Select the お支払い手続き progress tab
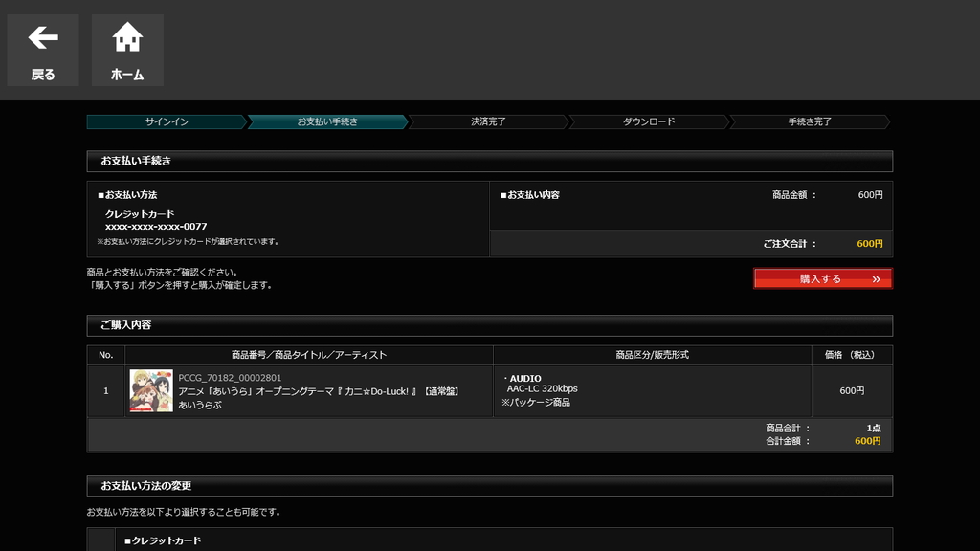 tap(328, 122)
